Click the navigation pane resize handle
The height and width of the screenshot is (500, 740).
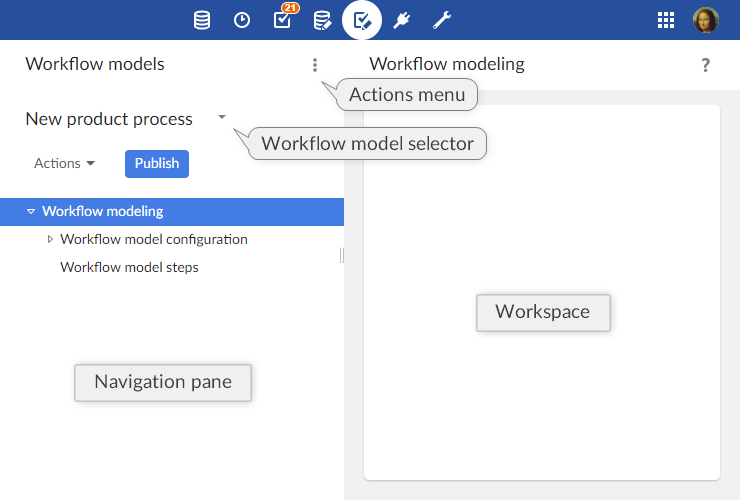[x=342, y=255]
